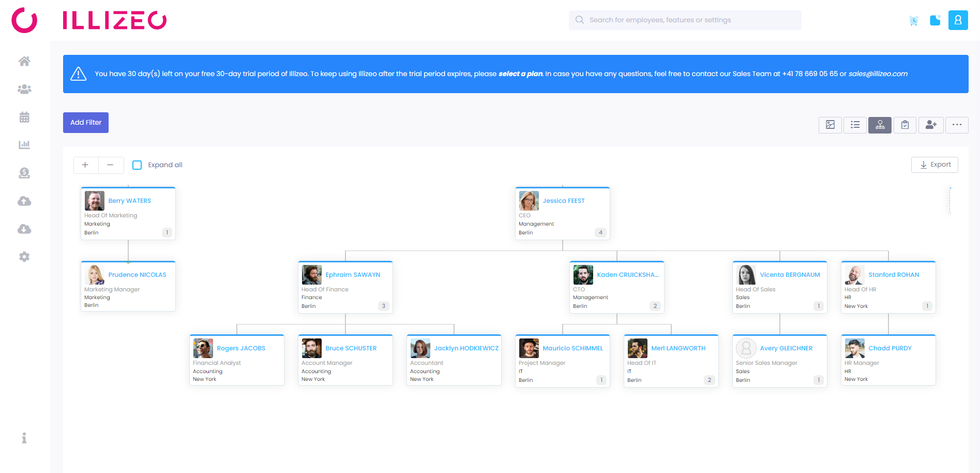The height and width of the screenshot is (473, 980).
Task: Open Jacklyn HODKIEWICZ's profile name link
Action: coord(466,348)
